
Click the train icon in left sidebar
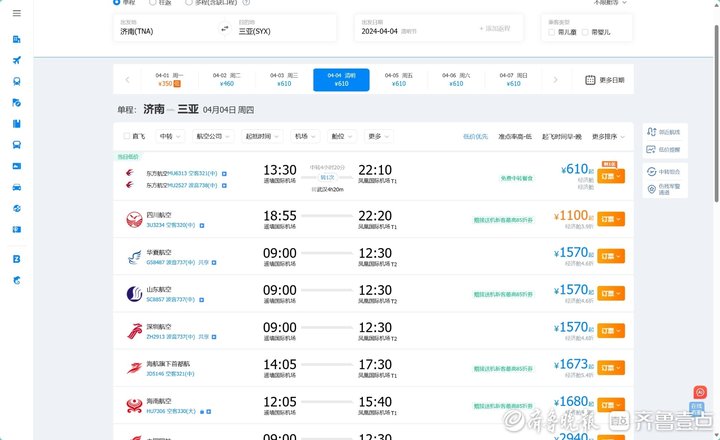pyautogui.click(x=17, y=82)
